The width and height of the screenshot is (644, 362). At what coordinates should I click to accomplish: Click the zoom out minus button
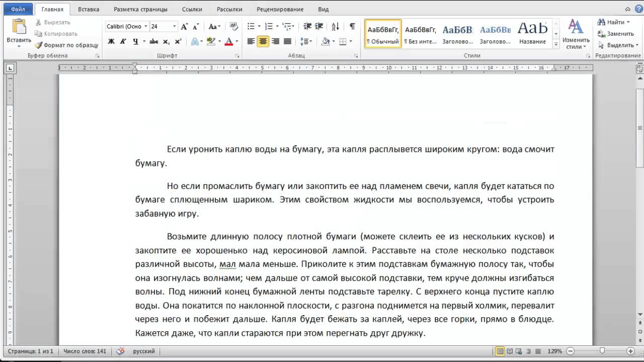click(x=571, y=351)
